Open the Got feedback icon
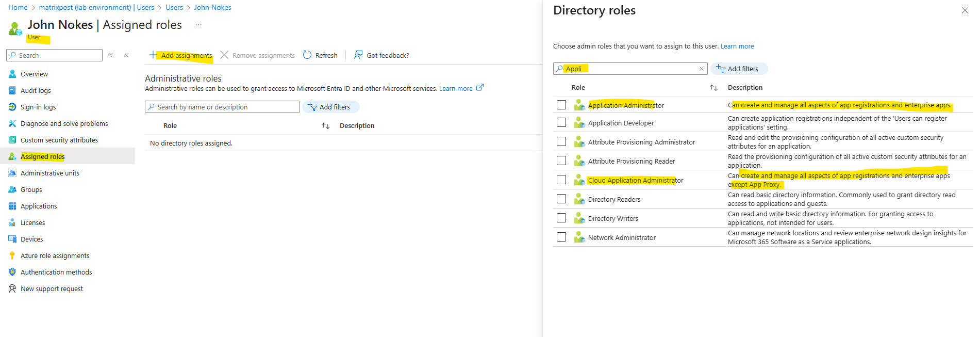 (x=358, y=55)
